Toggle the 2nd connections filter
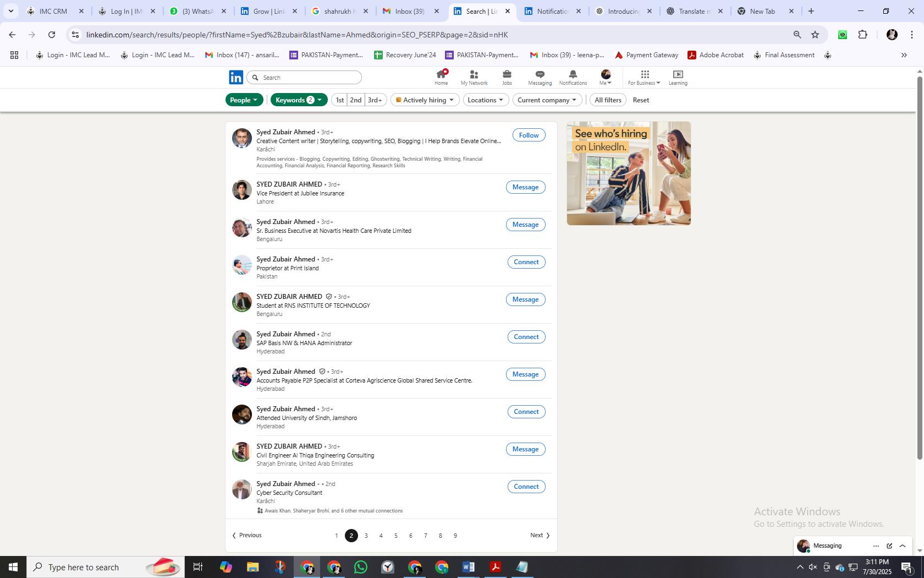924x578 pixels. coord(356,100)
